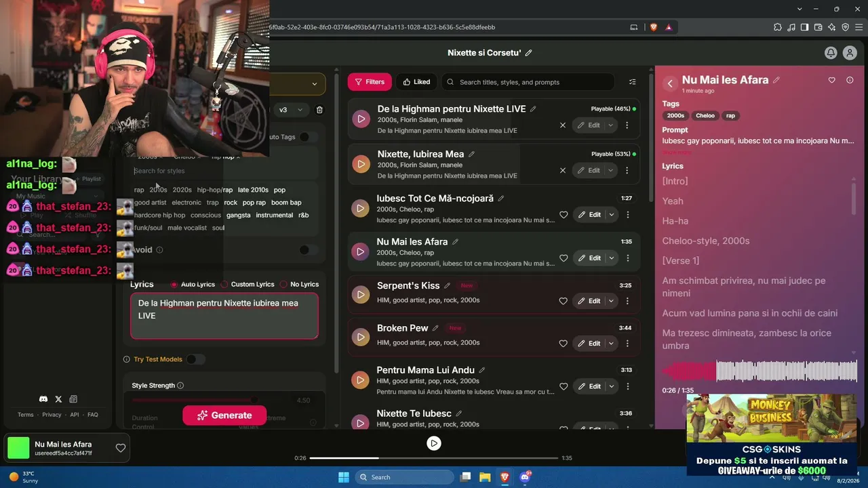The width and height of the screenshot is (868, 488).
Task: Add the 'male vocalist' style tag
Action: (187, 228)
